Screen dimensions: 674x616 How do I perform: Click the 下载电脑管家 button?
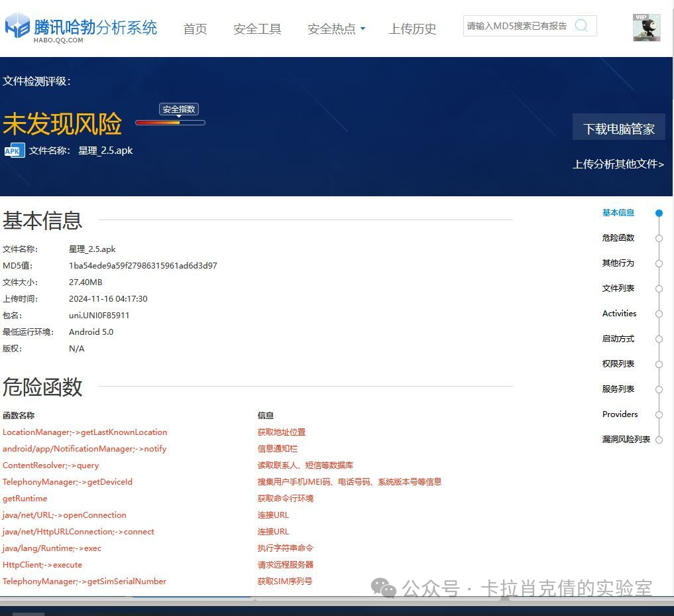click(618, 129)
